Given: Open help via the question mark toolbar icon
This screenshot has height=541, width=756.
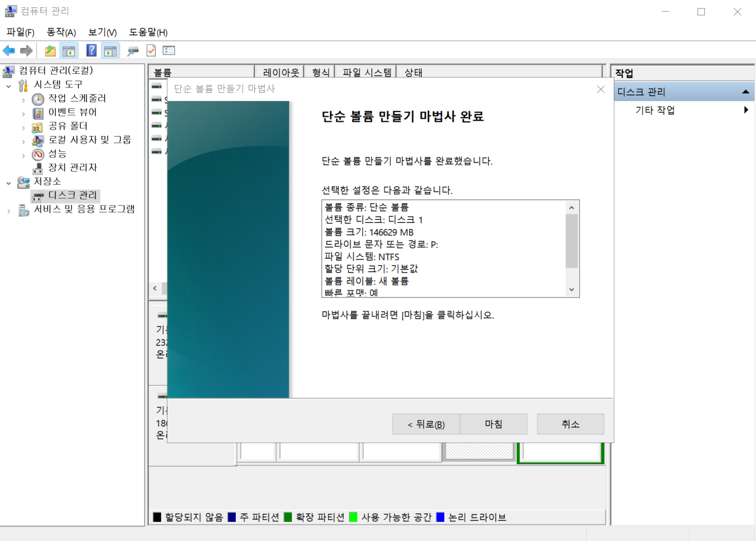Looking at the screenshot, I should 91,50.
